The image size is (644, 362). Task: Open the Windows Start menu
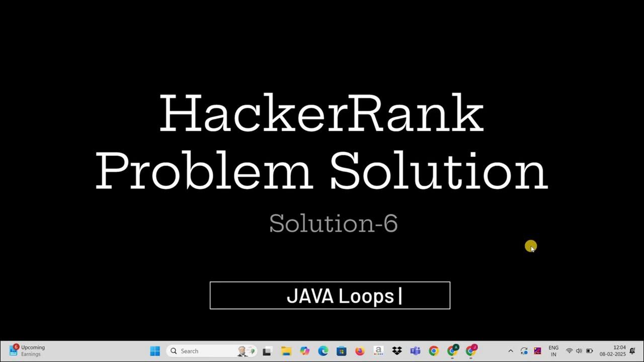[155, 351]
